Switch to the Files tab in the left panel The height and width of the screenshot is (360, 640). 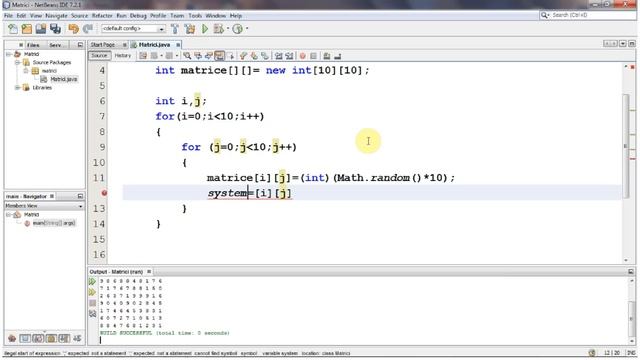[33, 45]
